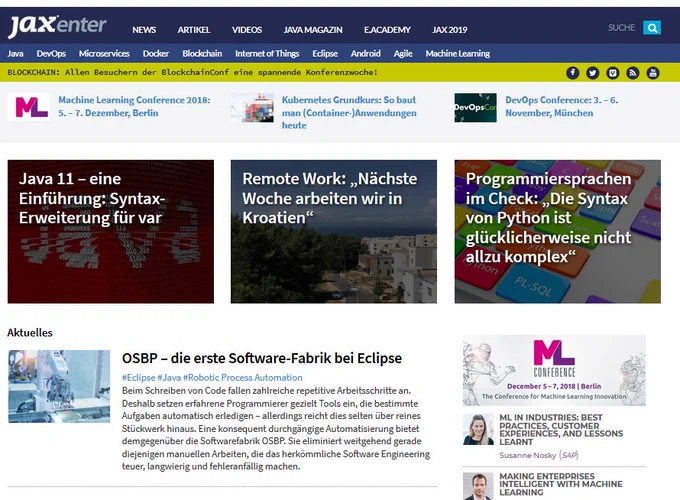Screen dimensions: 680x500
Task: Select the DevOps topic link
Action: pyautogui.click(x=51, y=53)
